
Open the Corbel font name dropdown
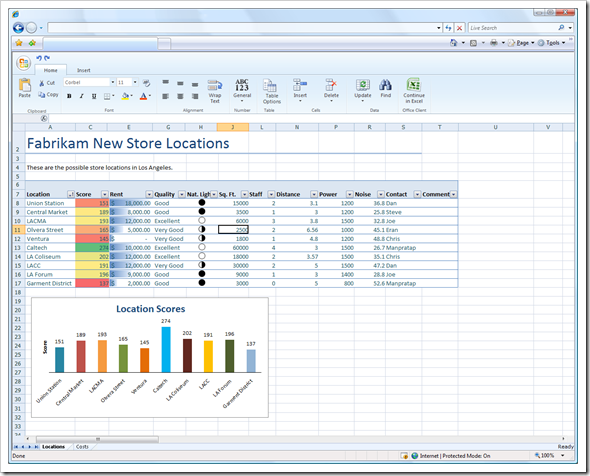(x=113, y=82)
